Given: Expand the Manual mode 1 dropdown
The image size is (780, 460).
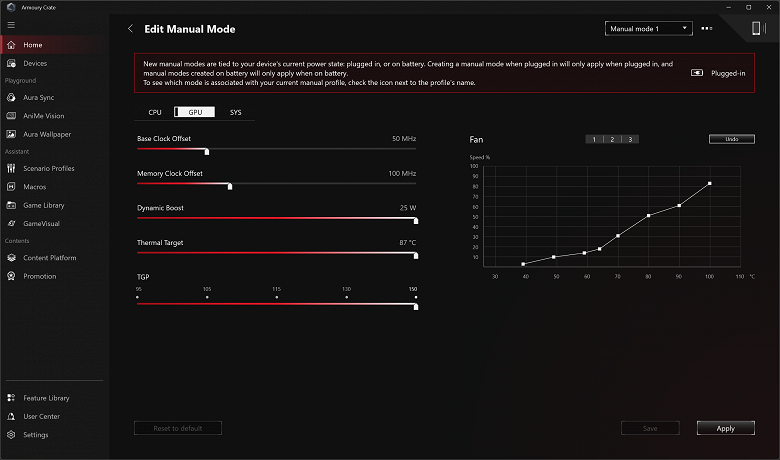Looking at the screenshot, I should click(648, 29).
